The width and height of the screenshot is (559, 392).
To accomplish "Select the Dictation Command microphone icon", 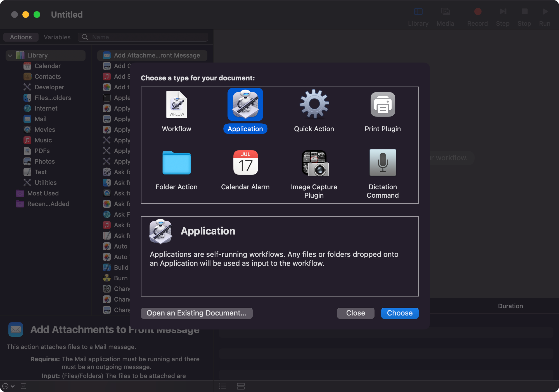I will coord(383,163).
